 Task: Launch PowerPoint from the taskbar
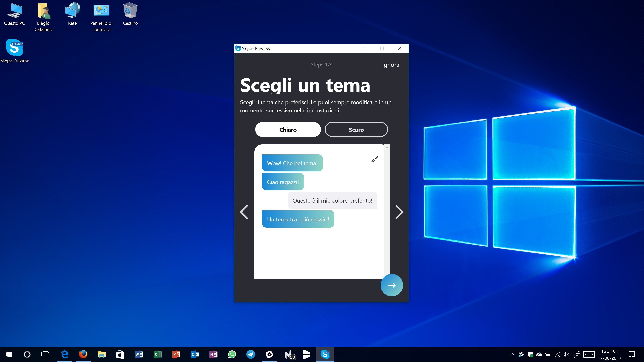(176, 354)
